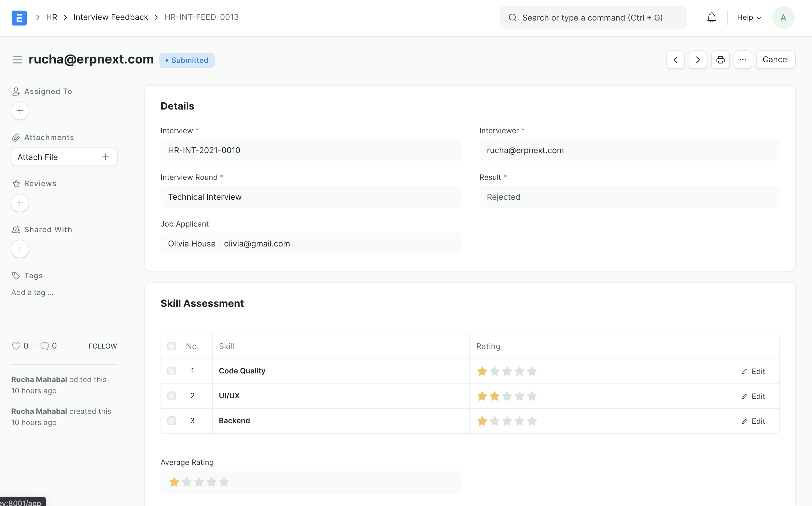Open the ERPNext home logo
Image resolution: width=812 pixels, height=506 pixels.
[19, 18]
